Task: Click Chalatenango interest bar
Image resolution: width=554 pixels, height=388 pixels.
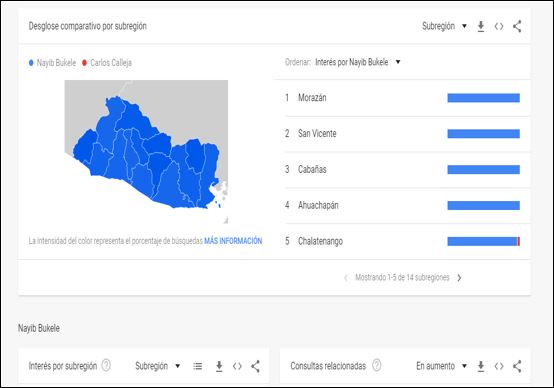Action: pyautogui.click(x=483, y=241)
